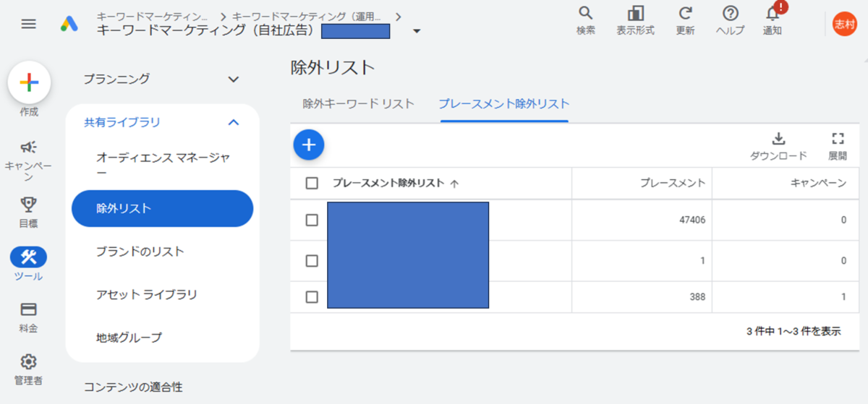Expand the プランニング section chevron

click(x=233, y=79)
